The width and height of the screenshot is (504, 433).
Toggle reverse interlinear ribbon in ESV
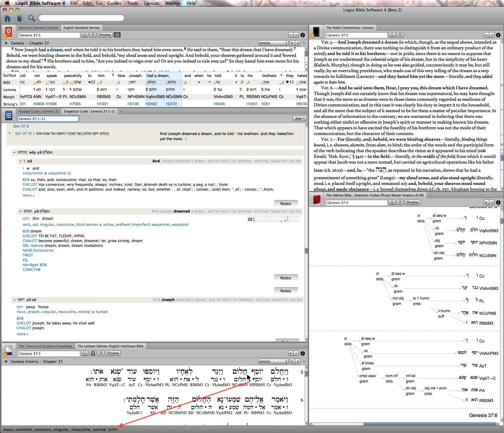[x=117, y=35]
